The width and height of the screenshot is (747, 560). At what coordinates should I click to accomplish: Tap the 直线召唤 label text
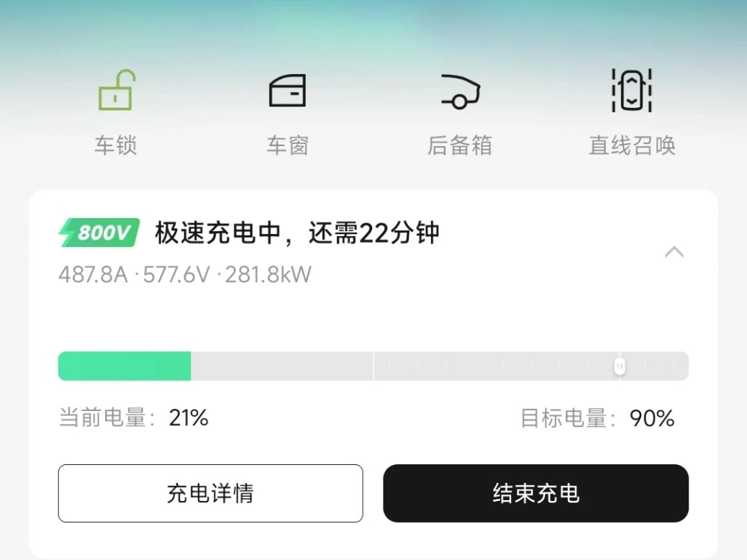tap(632, 145)
